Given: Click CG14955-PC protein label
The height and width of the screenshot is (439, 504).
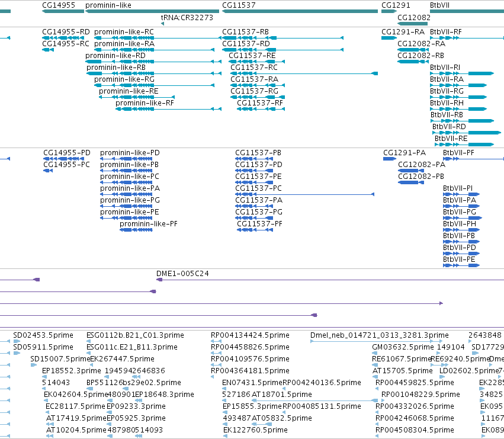Looking at the screenshot, I should (66, 165).
